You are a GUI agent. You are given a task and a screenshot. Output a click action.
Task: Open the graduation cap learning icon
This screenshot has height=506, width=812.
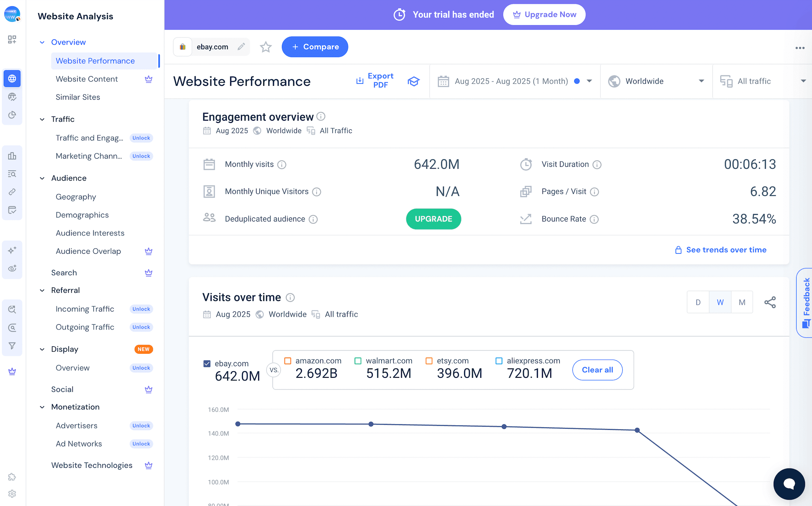[x=413, y=81]
